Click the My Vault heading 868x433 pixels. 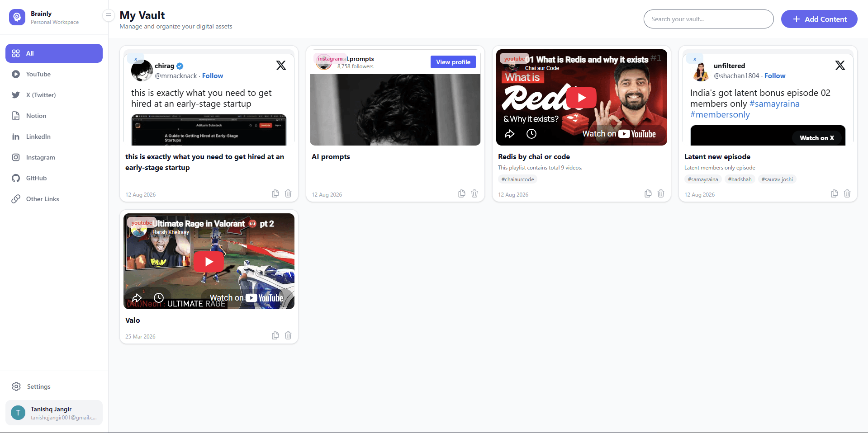tap(142, 15)
